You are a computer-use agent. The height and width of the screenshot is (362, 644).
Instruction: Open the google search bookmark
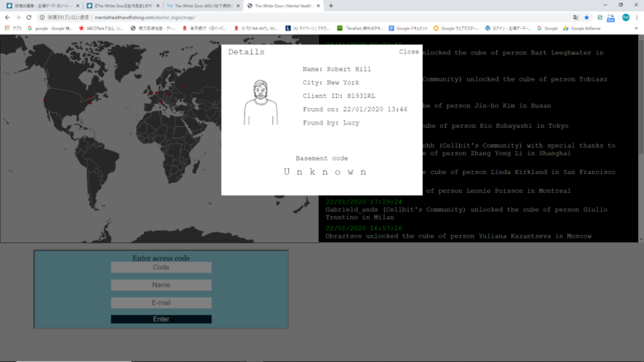click(50, 28)
